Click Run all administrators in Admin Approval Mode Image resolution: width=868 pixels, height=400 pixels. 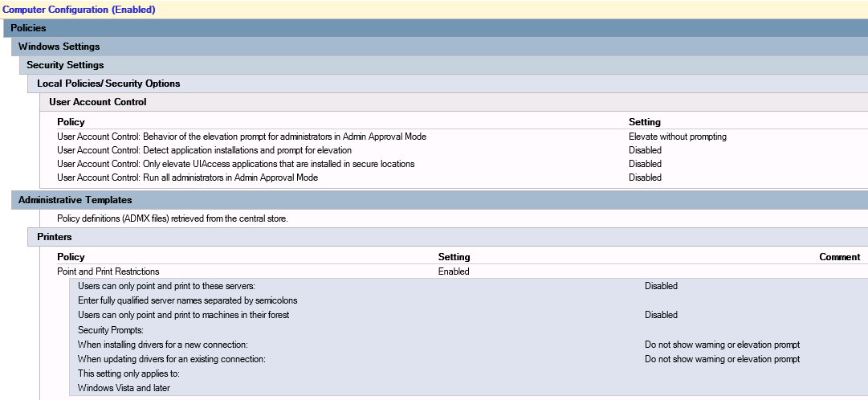click(187, 178)
